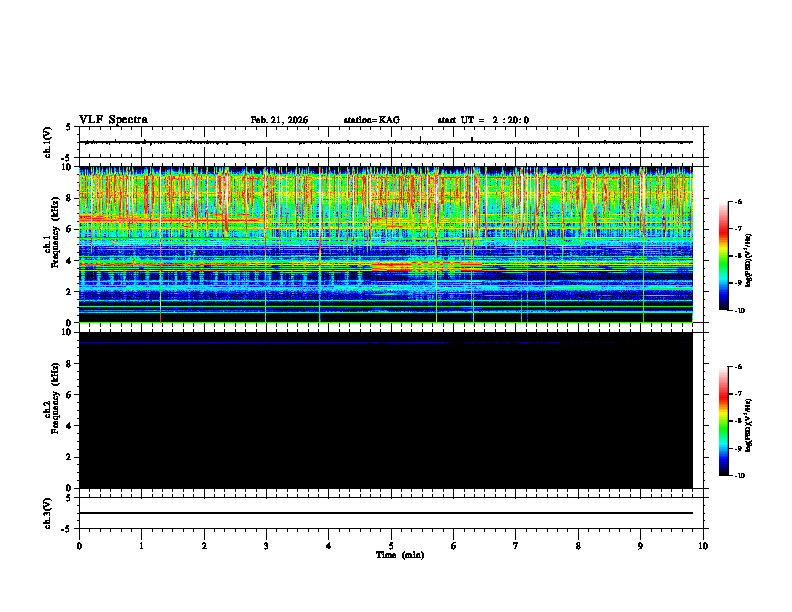Click the "Time (min)" axis label
792x612 pixels.
tap(400, 555)
